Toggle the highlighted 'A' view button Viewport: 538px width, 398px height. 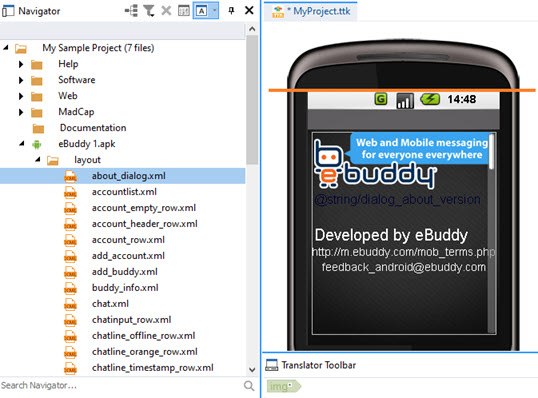tap(202, 11)
